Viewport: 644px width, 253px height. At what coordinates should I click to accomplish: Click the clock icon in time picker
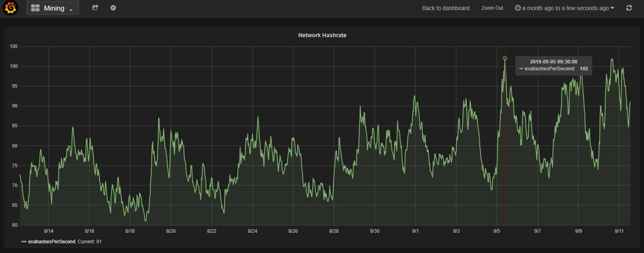click(517, 8)
